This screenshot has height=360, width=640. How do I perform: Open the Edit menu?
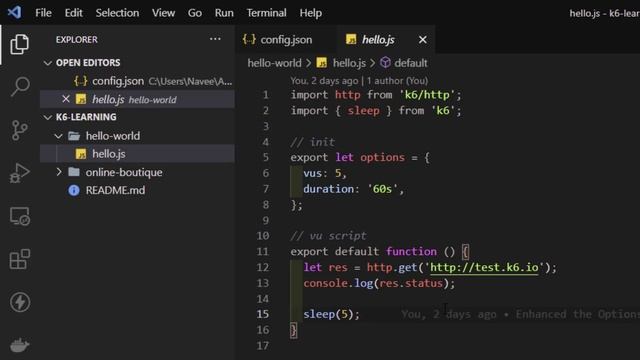73,13
